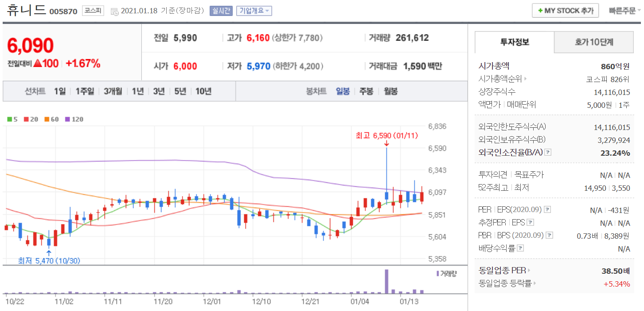Click the help icon beside PBR BPS(2020.09)
Image resolution: width=644 pixels, height=311 pixels.
tap(550, 236)
